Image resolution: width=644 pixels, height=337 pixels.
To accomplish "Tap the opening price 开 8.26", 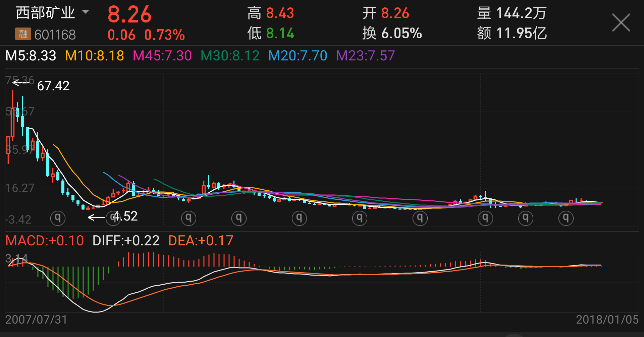I will coord(386,13).
